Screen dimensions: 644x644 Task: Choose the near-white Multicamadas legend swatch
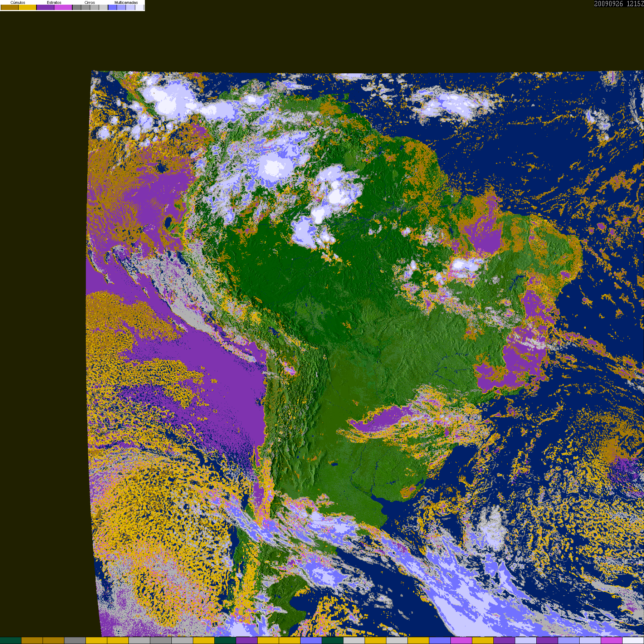(140, 7)
